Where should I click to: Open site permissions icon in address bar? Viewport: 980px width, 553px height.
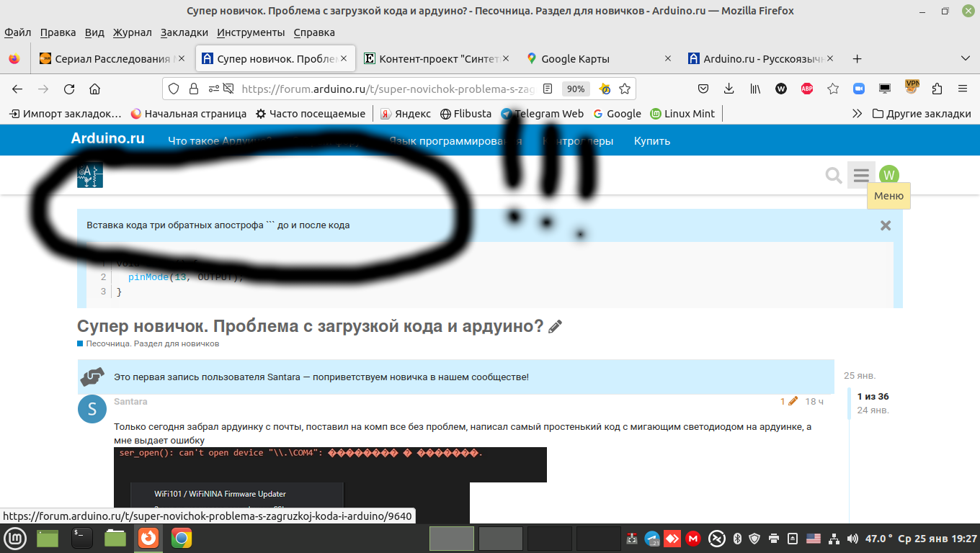(214, 89)
